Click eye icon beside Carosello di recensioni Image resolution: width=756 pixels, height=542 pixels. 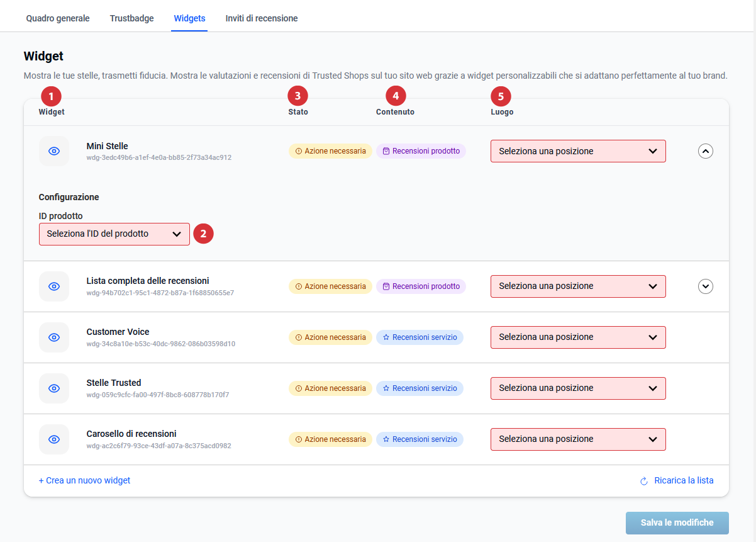tap(54, 439)
